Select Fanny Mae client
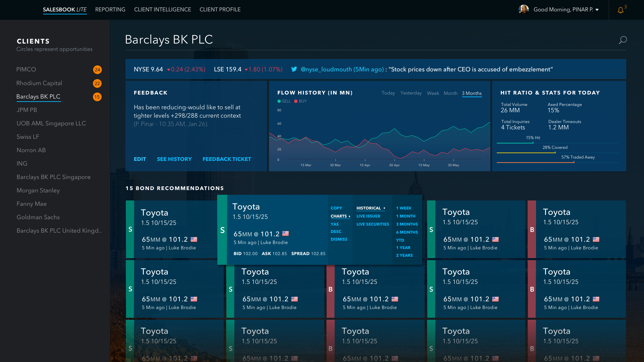Viewport: 644px width, 362px height. pos(32,204)
